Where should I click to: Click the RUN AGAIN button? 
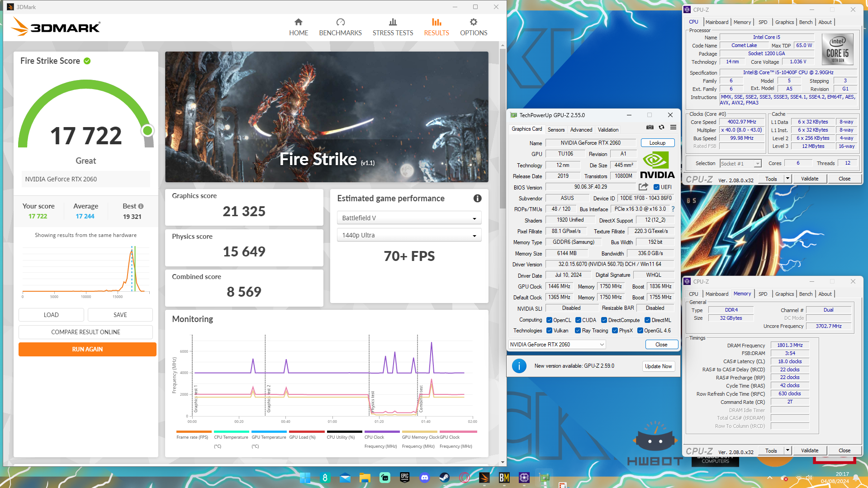tap(87, 349)
